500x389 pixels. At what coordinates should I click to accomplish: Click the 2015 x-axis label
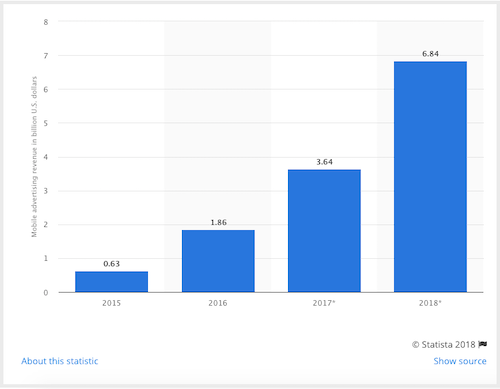[111, 303]
